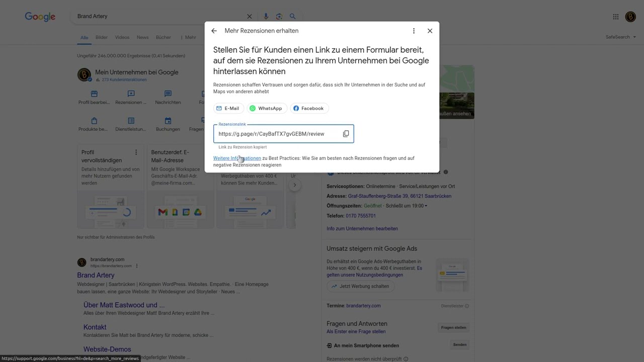The image size is (644, 362).
Task: Copy the review link with the copy icon
Action: [x=346, y=134]
